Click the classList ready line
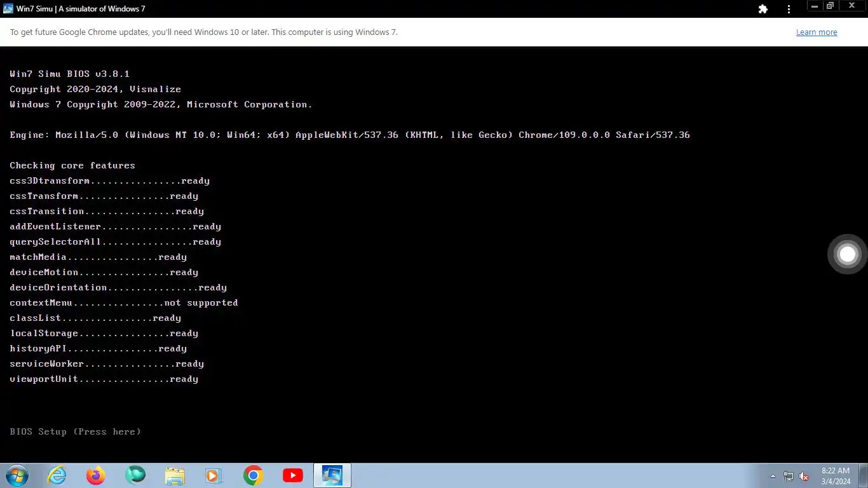 95,318
